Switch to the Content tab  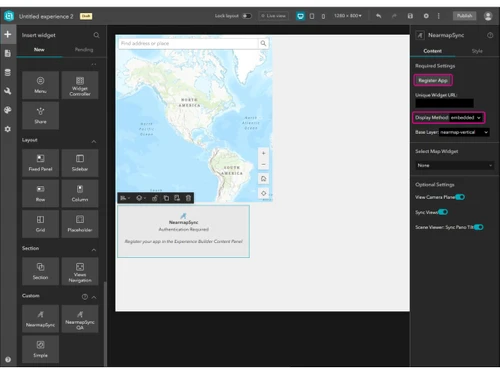[433, 51]
